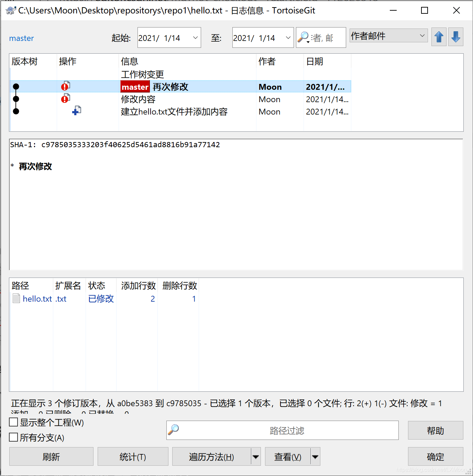Click the 状态 column header
Viewport: 473px width, 476px height.
(101, 285)
